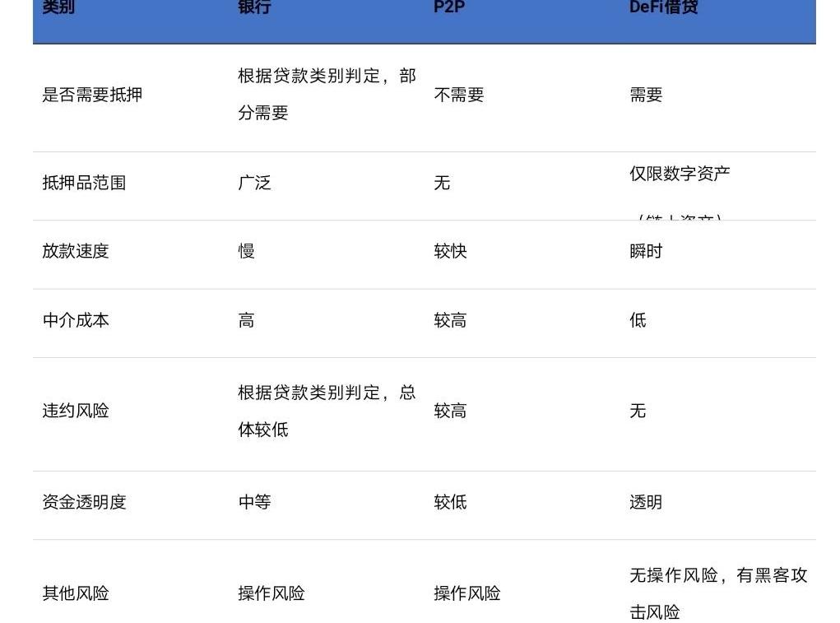Click the 类别 header cell
Screen dimensions: 840x623
(58, 8)
